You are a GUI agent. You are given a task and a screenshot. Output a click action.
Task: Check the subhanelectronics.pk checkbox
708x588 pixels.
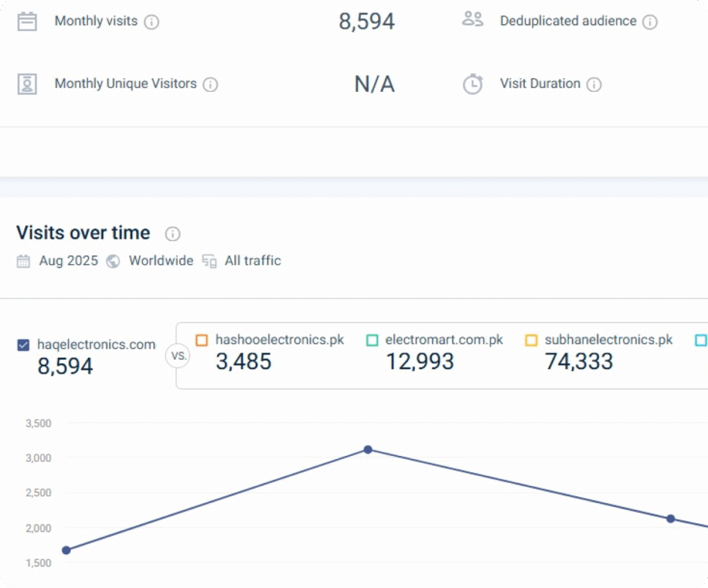pos(531,340)
